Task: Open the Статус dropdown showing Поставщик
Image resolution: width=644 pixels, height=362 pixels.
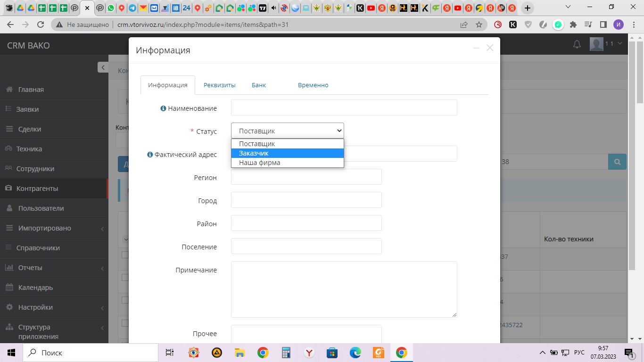Action: 288,131
